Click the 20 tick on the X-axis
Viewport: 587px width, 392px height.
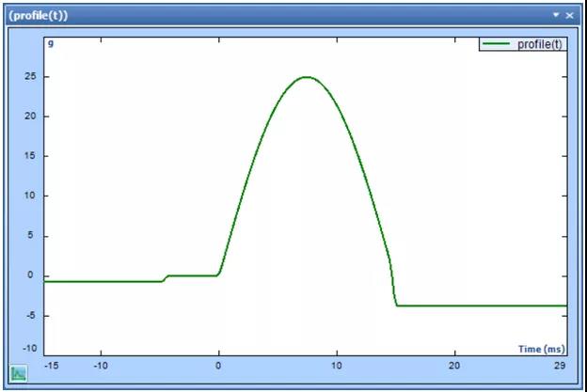pos(454,366)
